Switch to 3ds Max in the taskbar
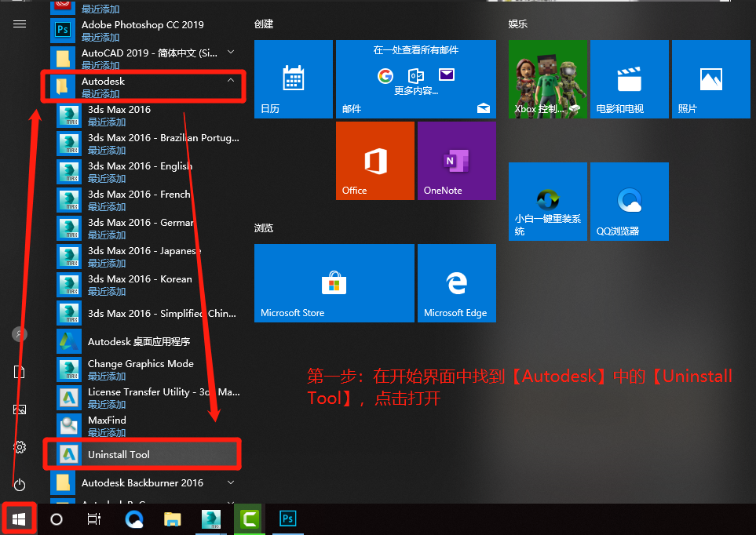The height and width of the screenshot is (535, 756). point(210,519)
